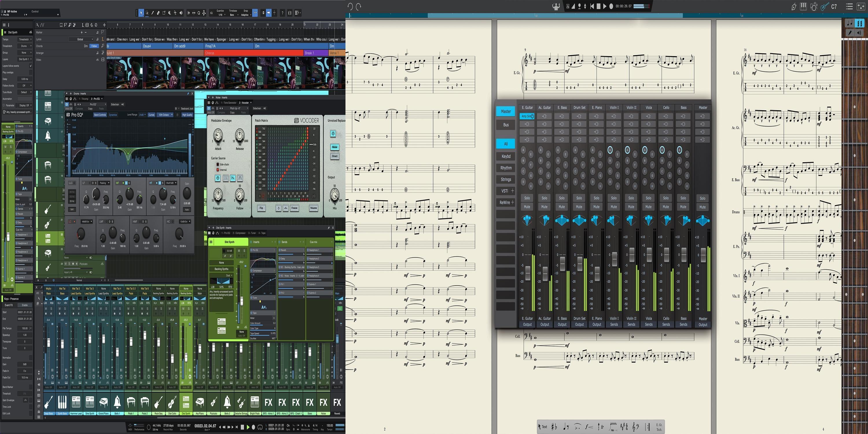Open the clef palette
The width and height of the screenshot is (868, 434).
click(636, 427)
